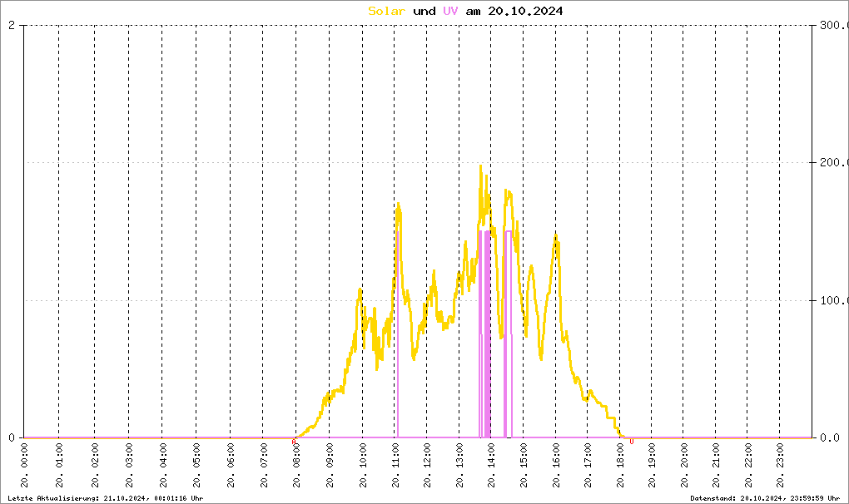The width and height of the screenshot is (849, 504).
Task: Click the x-axis label '20. 20:00'
Action: (683, 466)
